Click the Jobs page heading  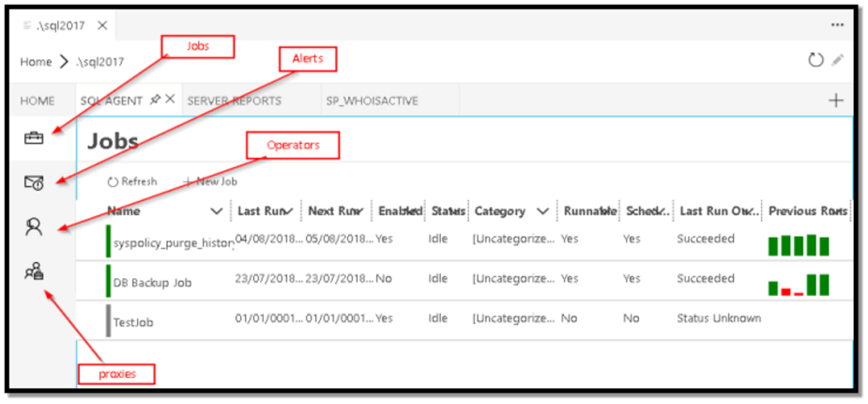tap(113, 141)
